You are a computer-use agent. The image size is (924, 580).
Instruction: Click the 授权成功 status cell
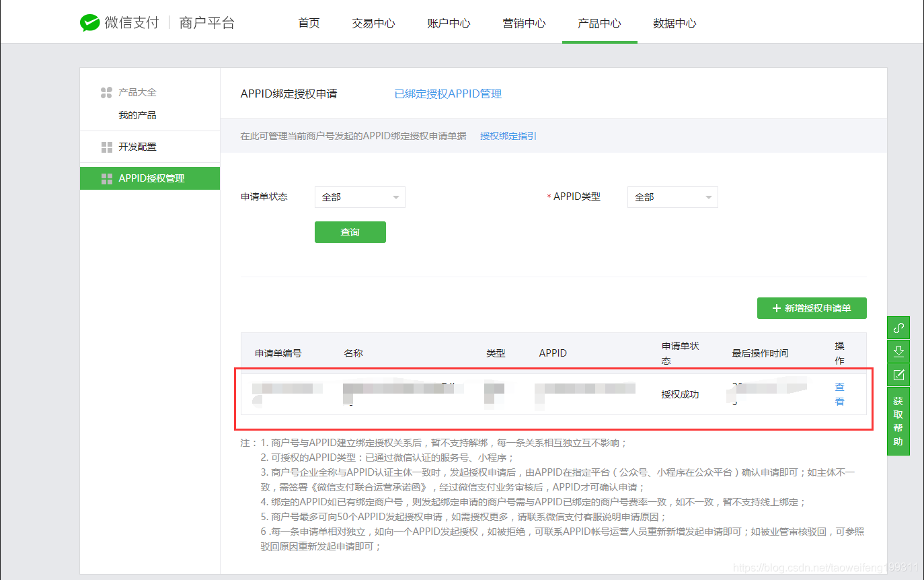pyautogui.click(x=681, y=394)
